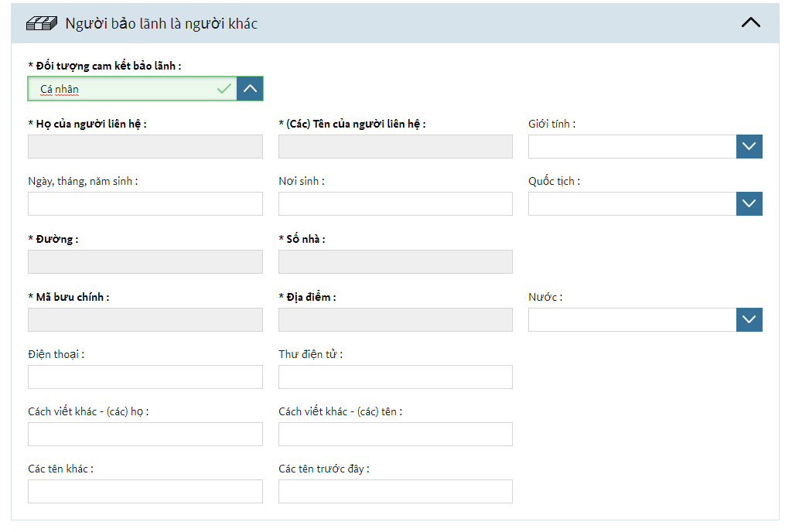Open the Quốc tịch dropdown arrow
This screenshot has width=792, height=532.
coord(749,203)
